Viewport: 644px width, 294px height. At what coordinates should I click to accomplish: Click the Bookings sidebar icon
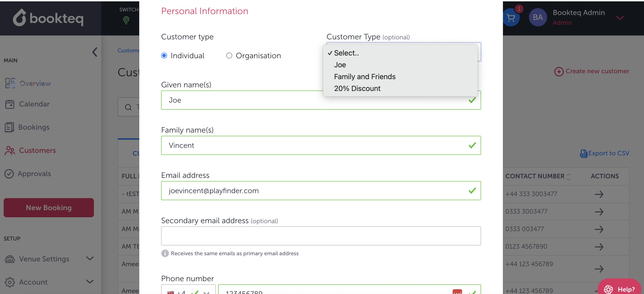[x=9, y=127]
